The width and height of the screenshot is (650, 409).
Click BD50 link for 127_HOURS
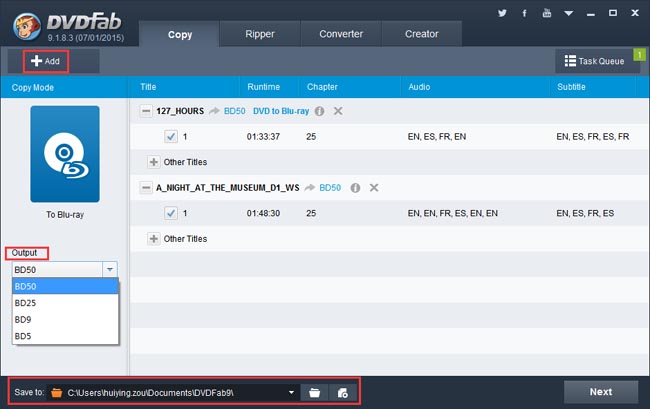(x=235, y=111)
